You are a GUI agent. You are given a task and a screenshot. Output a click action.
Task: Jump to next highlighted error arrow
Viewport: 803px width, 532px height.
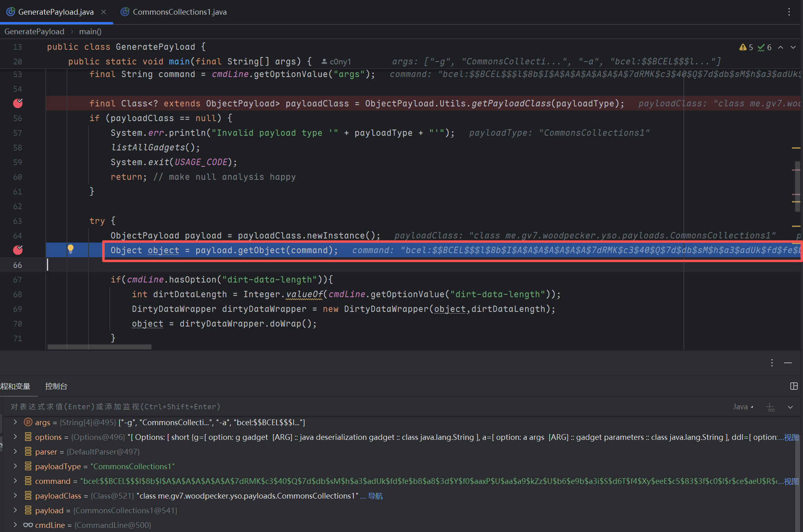point(793,47)
